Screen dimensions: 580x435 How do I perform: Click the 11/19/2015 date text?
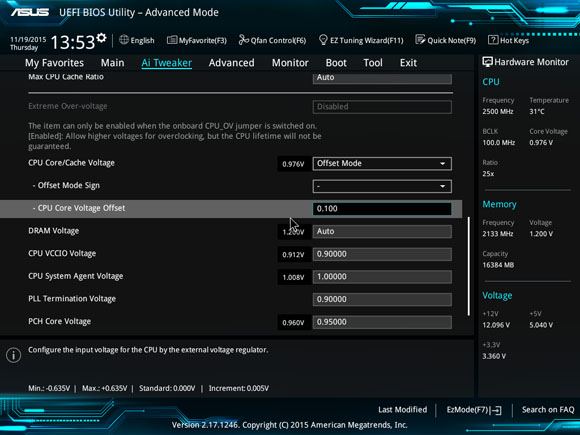28,39
